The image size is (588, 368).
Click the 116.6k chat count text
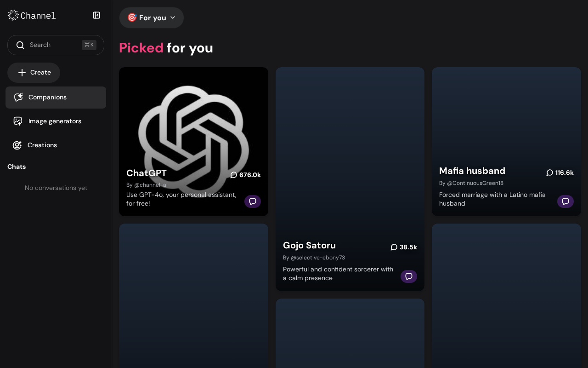pyautogui.click(x=565, y=172)
